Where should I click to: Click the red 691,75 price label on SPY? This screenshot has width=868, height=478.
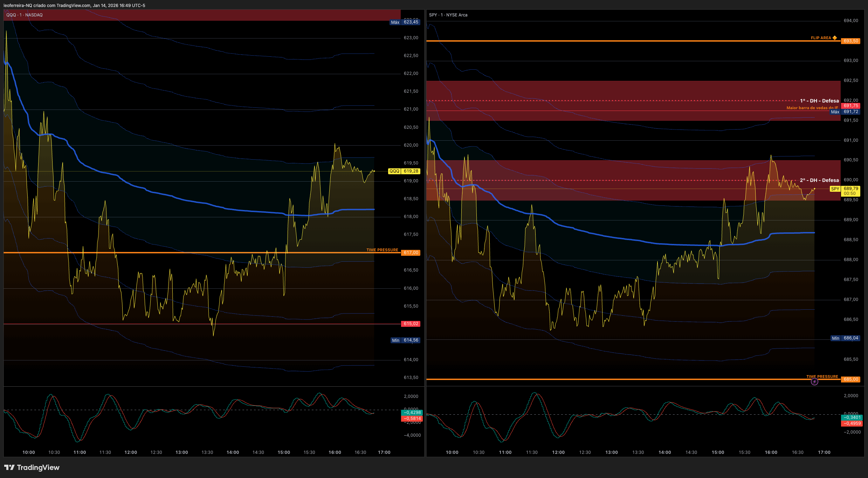850,106
